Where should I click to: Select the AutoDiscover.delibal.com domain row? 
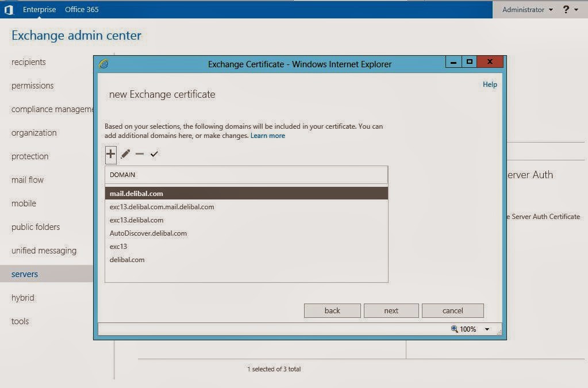click(x=148, y=233)
